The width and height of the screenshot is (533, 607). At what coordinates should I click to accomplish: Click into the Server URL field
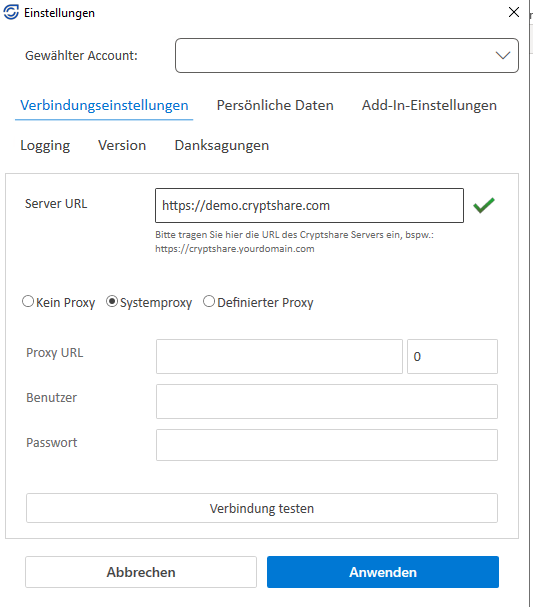[x=309, y=206]
